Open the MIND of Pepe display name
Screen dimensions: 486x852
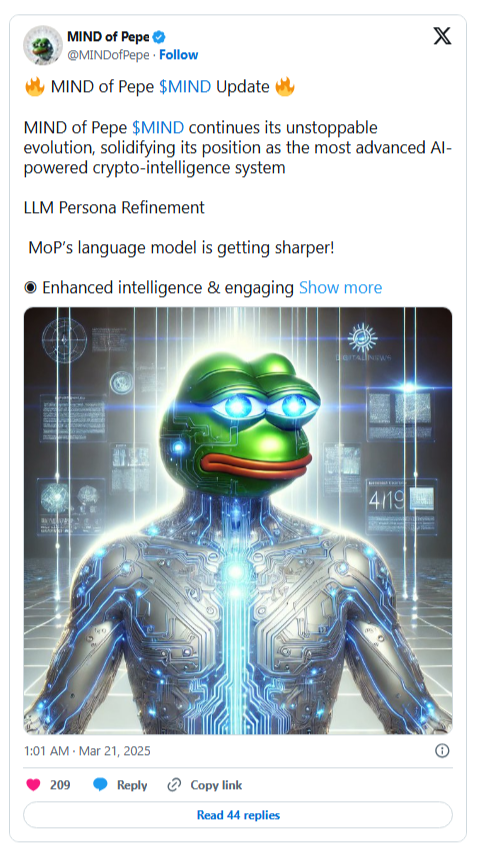[x=108, y=37]
